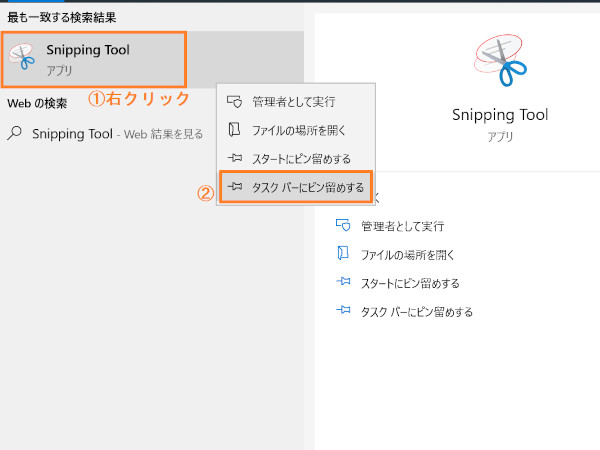Click the large Snipping Tool icon in preview pane
Image resolution: width=600 pixels, height=450 pixels.
(x=500, y=60)
